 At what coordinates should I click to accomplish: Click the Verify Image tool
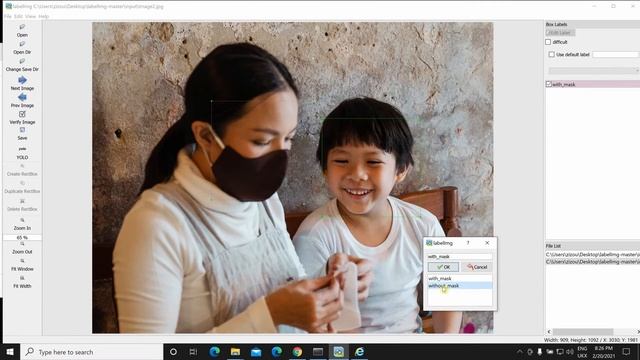pos(22,118)
